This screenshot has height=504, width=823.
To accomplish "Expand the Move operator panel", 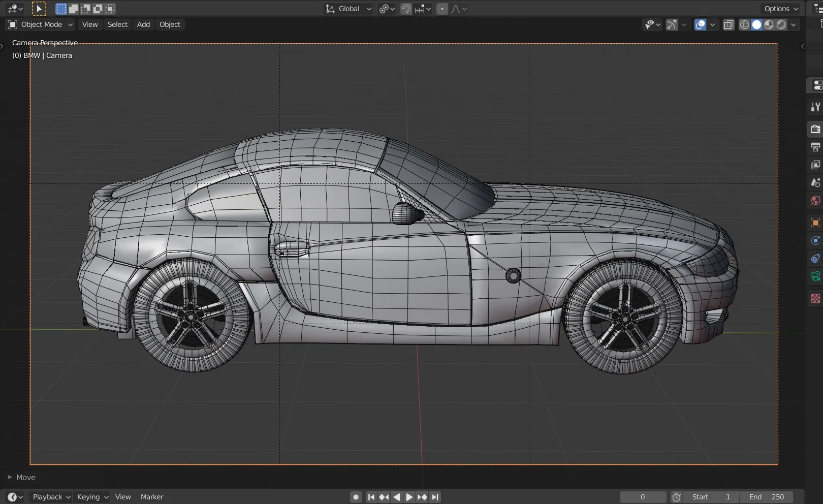I will click(x=23, y=477).
